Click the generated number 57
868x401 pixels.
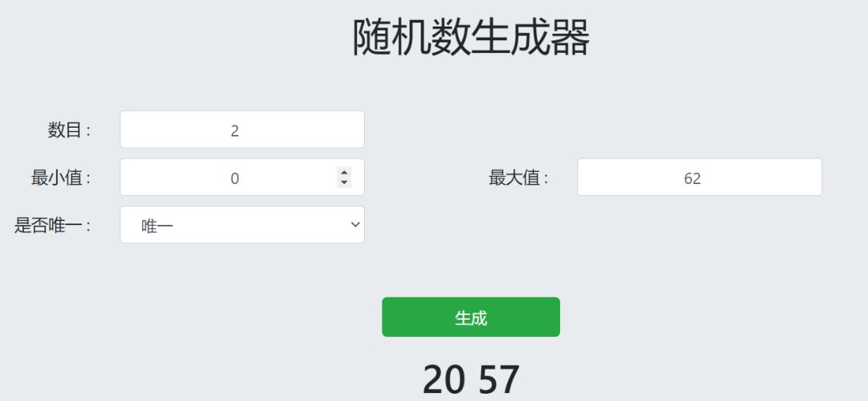coord(499,379)
